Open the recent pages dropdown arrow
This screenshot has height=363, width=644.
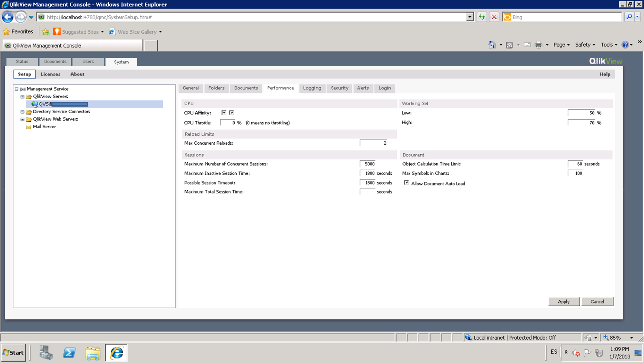[x=31, y=17]
